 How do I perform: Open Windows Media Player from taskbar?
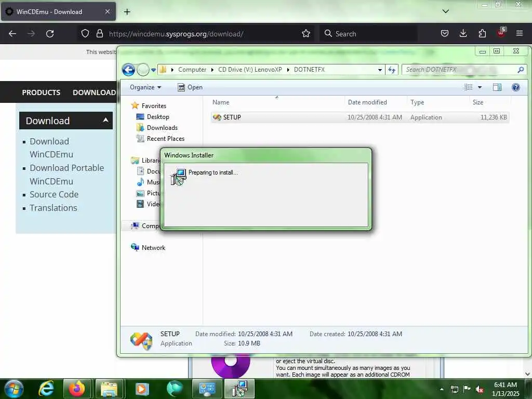click(142, 389)
